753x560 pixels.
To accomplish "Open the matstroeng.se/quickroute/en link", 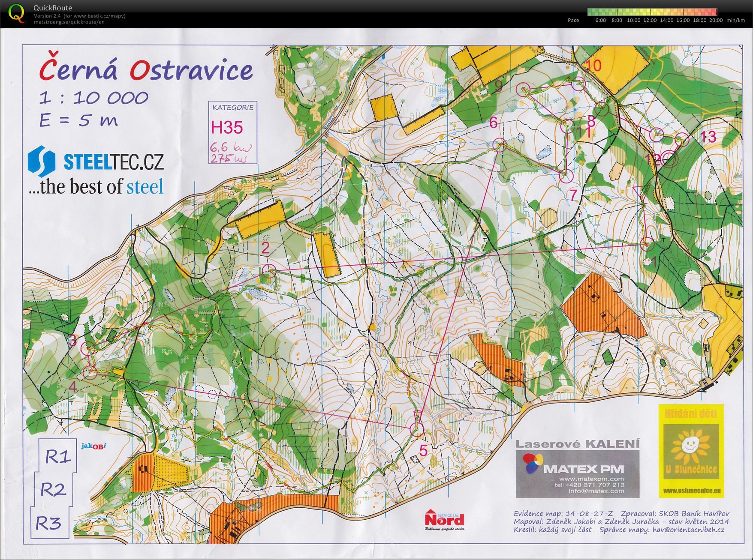I will (69, 22).
